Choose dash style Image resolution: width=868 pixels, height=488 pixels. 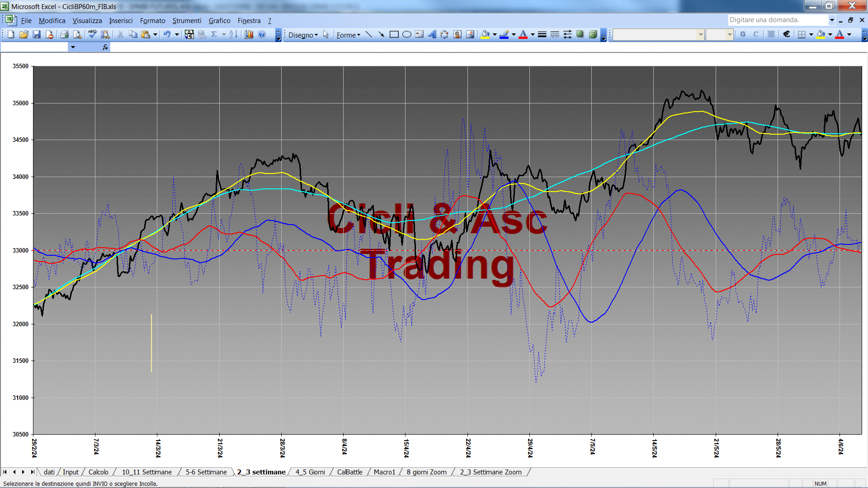point(555,35)
